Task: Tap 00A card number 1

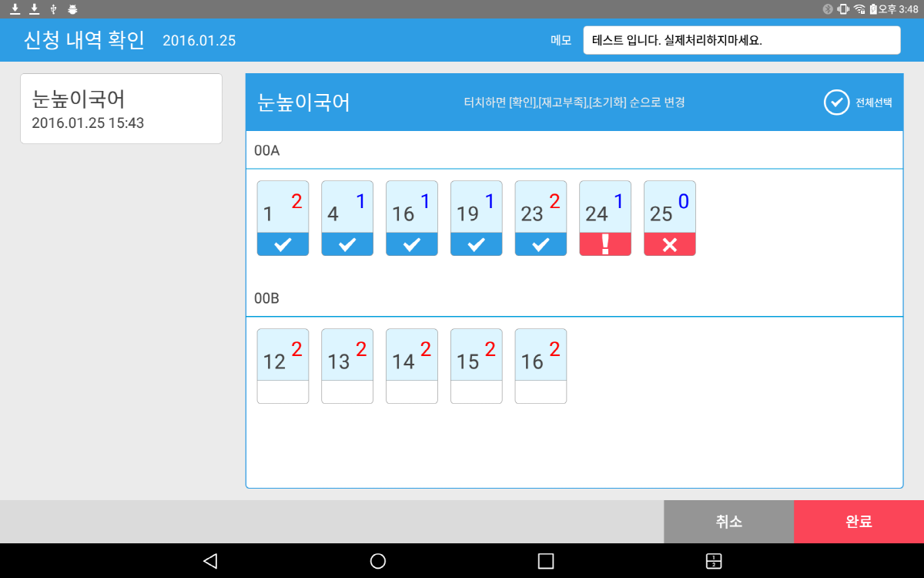Action: pos(283,218)
